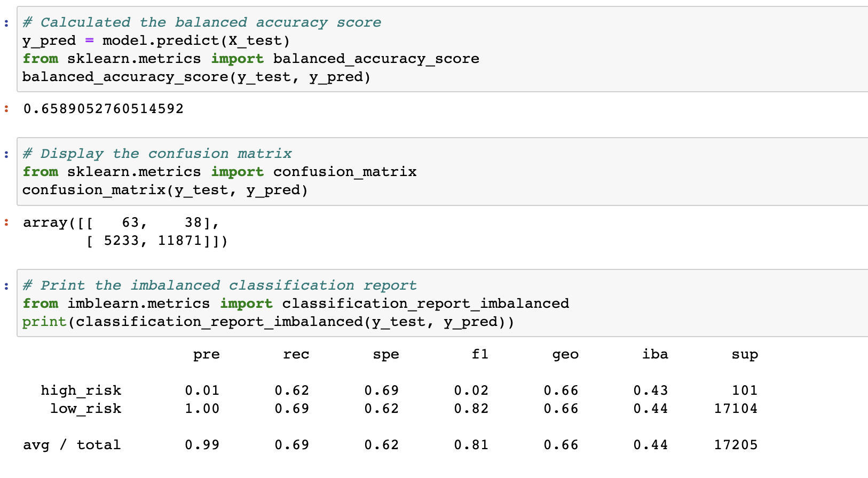Click the 'sup' column header

pos(745,355)
